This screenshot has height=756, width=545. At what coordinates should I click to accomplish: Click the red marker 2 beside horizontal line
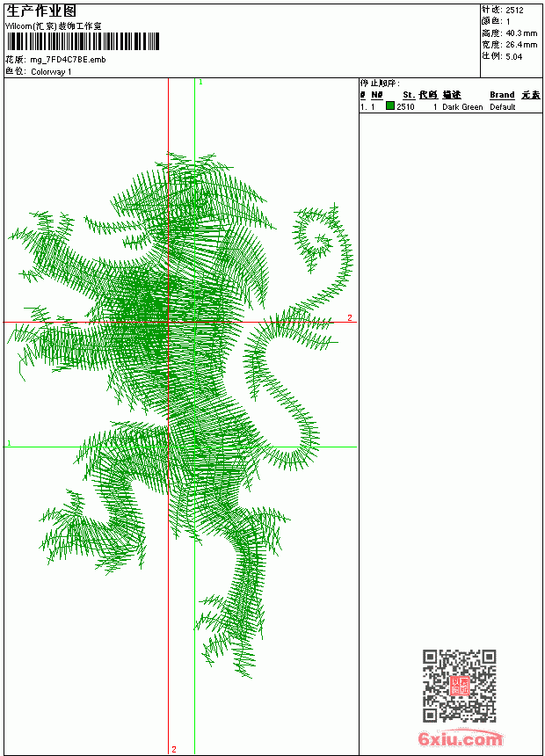(x=350, y=317)
